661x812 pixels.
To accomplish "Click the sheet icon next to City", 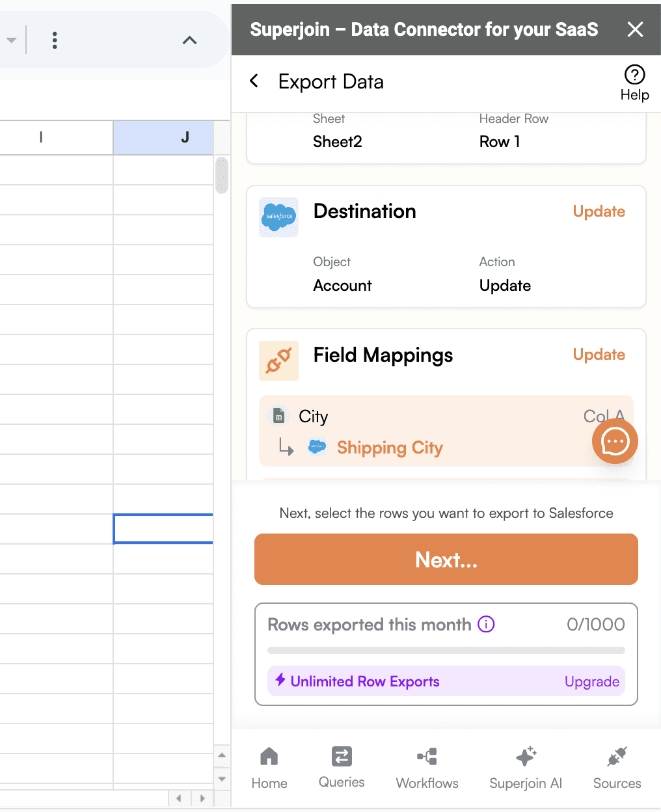I will tap(279, 416).
